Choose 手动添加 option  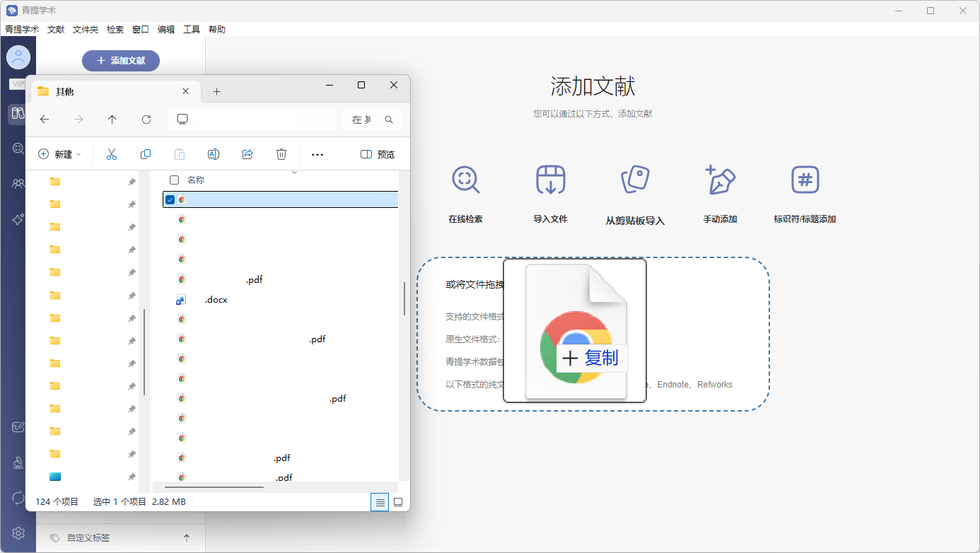(720, 194)
